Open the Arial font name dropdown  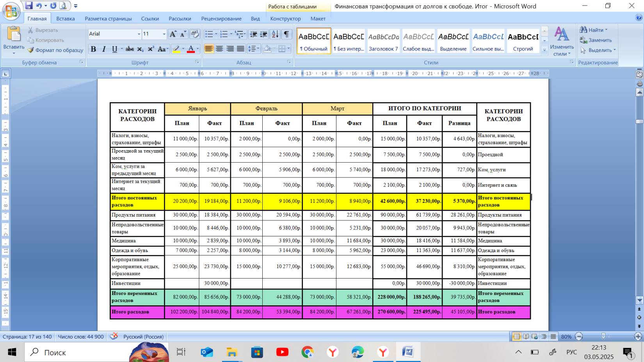point(139,34)
